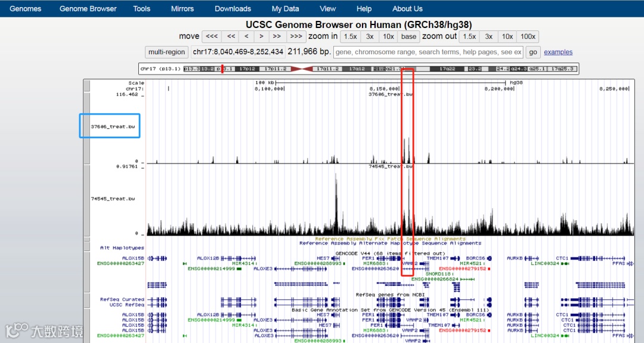Zoom out 3x
Viewport: 644px width, 343px height.
coord(489,36)
